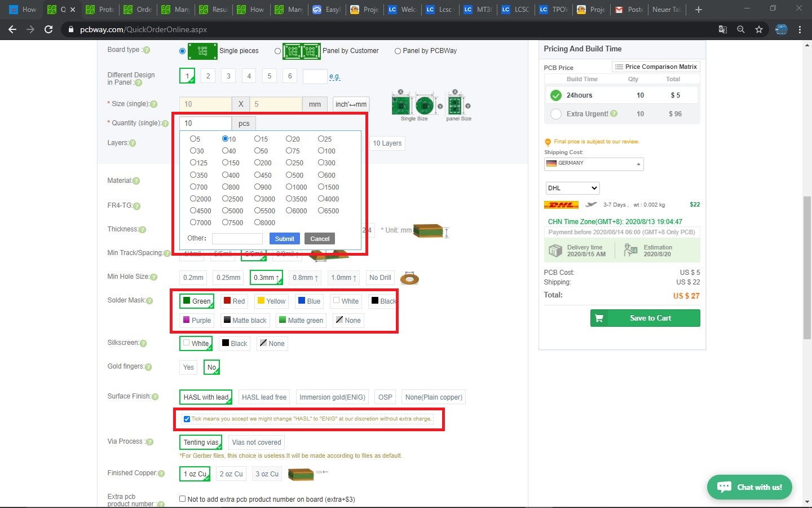The width and height of the screenshot is (812, 508).
Task: Select Black silkscreen color
Action: (235, 343)
